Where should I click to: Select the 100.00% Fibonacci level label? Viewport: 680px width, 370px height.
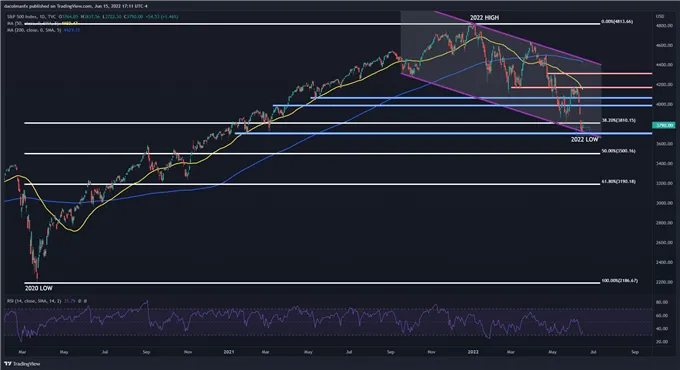click(619, 281)
